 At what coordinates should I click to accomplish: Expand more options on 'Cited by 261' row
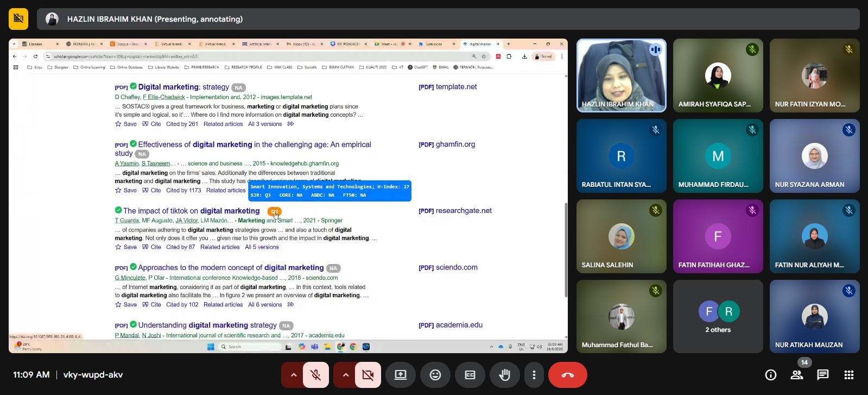click(x=290, y=124)
